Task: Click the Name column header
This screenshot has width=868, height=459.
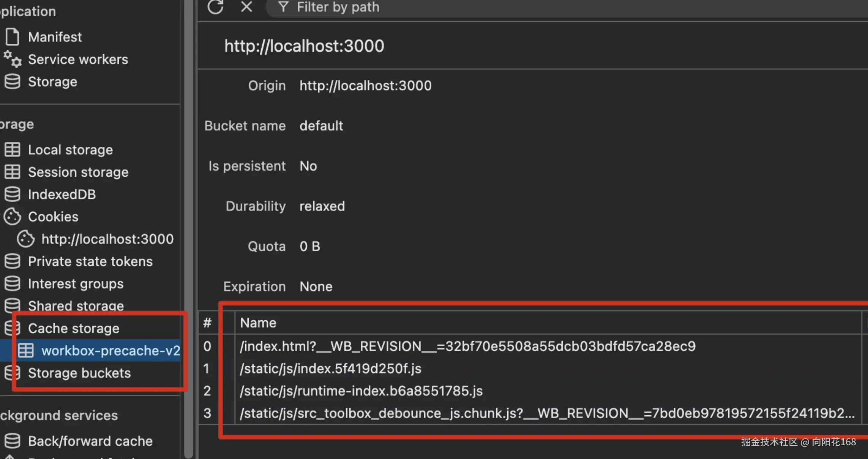Action: pos(258,323)
